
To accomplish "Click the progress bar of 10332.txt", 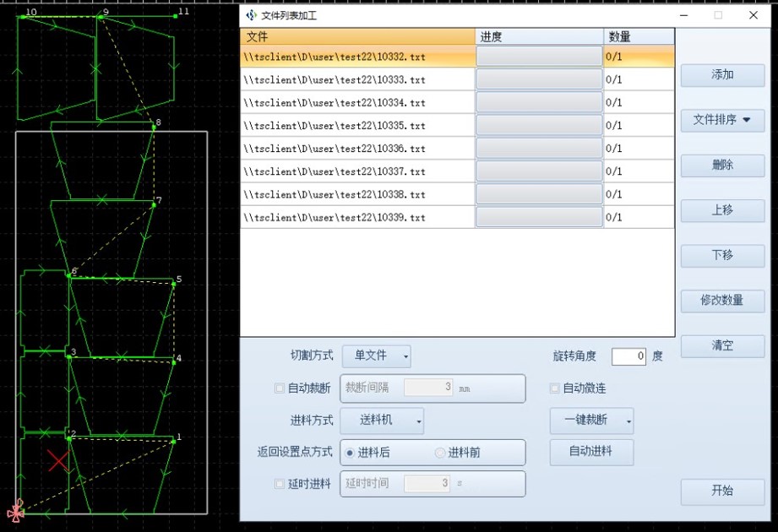I will click(539, 57).
